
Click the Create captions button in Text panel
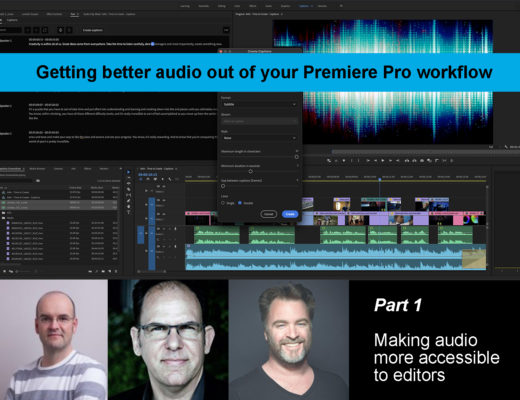tap(93, 30)
